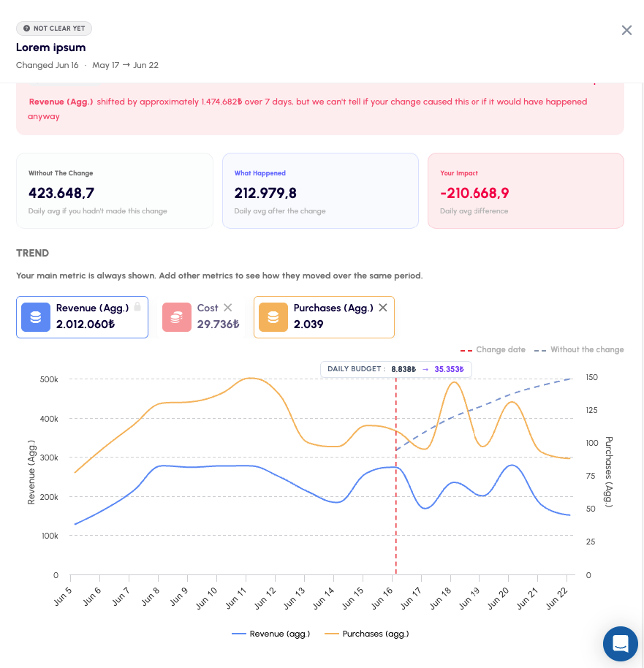
Task: Click the orange Purchases coins icon
Action: coord(273,317)
